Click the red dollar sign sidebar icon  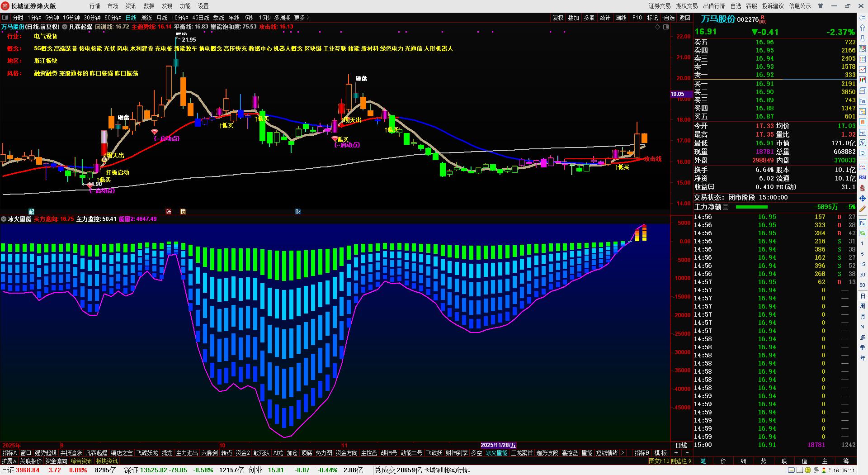863,188
